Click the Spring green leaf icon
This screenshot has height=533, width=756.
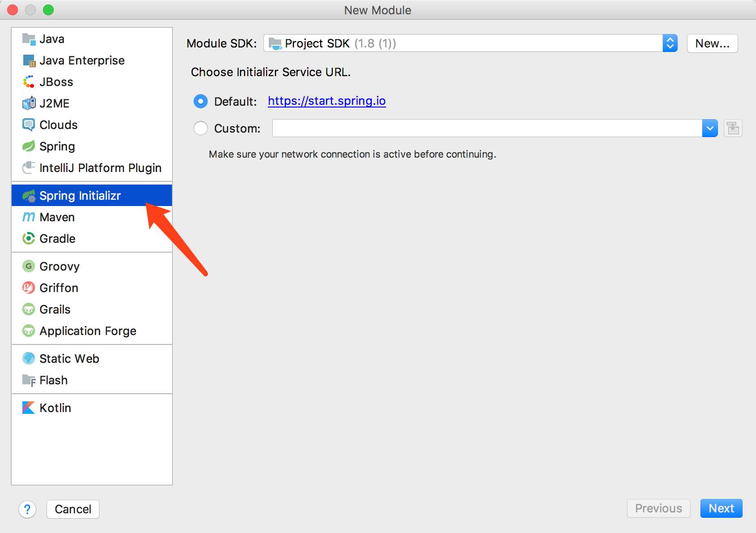(29, 146)
